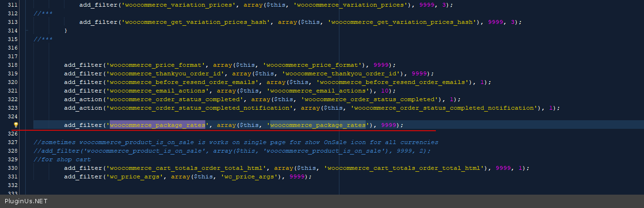Viewport: 644px width, 208px height.
Task: Click the comment starting '//sometimes woocommerce_product_is_on_sale'
Action: (x=236, y=142)
